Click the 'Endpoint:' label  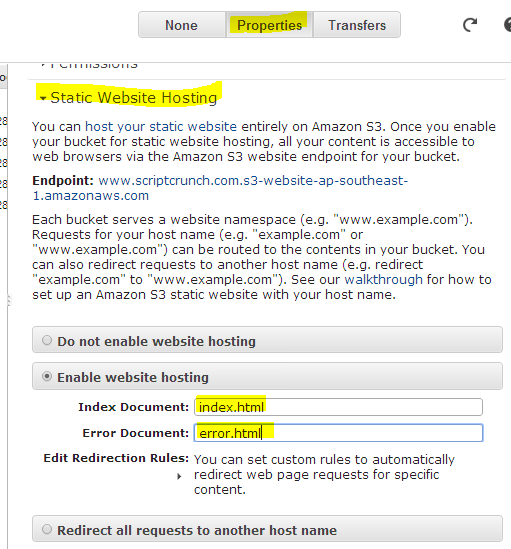click(x=63, y=181)
